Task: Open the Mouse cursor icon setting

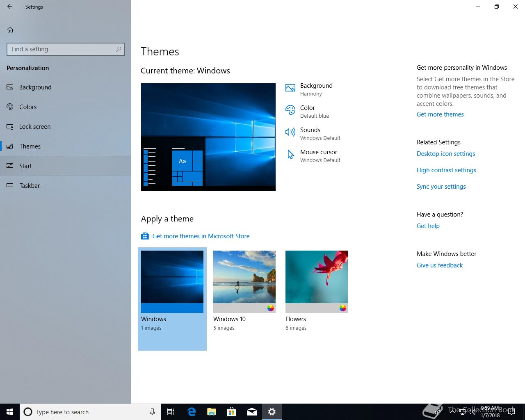Action: coord(290,154)
